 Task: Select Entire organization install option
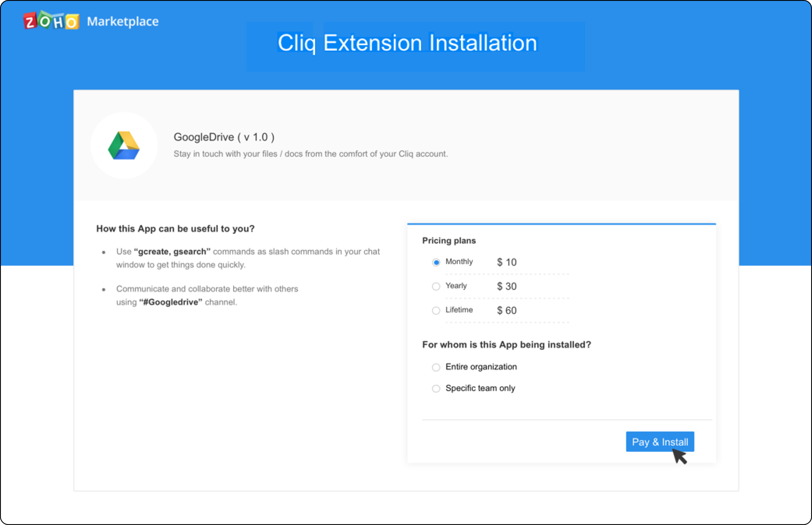coord(436,367)
